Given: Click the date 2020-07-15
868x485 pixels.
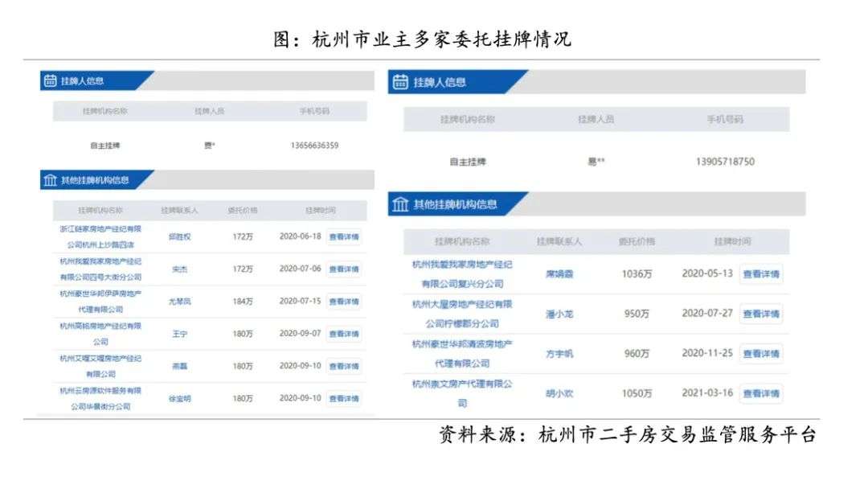Looking at the screenshot, I should pyautogui.click(x=300, y=301).
